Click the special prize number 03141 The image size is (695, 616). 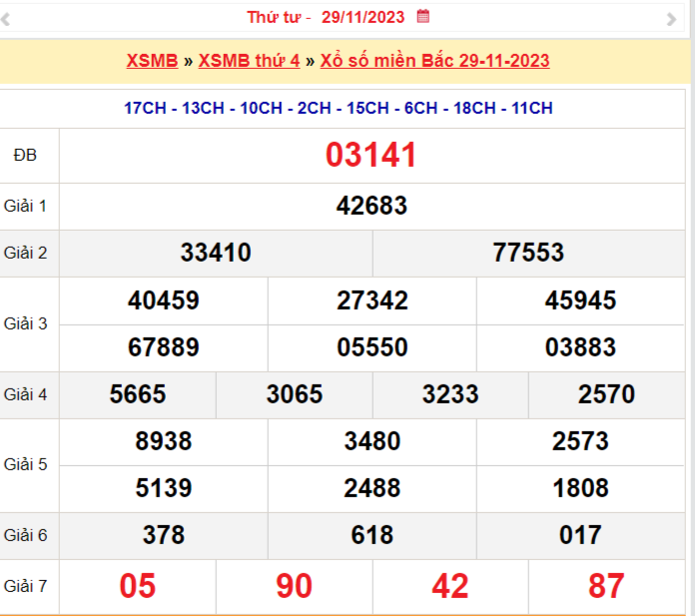371,156
